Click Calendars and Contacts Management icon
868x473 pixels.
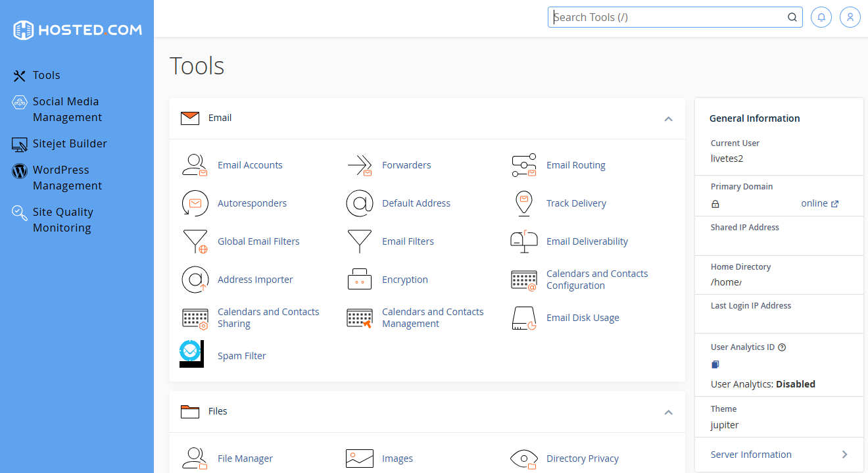coord(360,318)
